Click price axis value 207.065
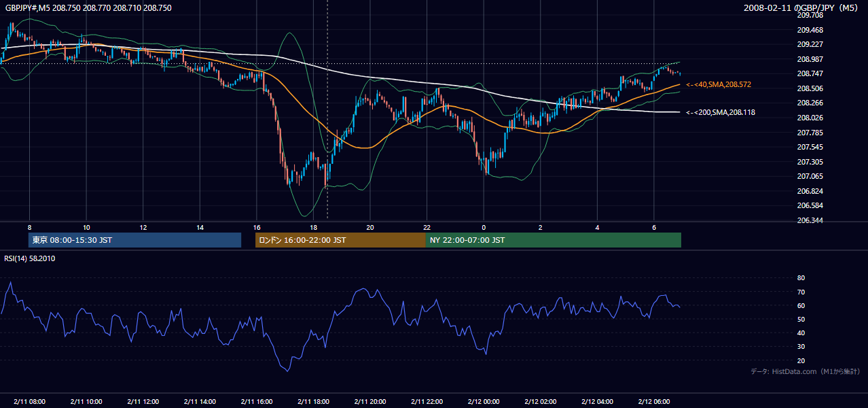This screenshot has width=868, height=408. pyautogui.click(x=810, y=176)
